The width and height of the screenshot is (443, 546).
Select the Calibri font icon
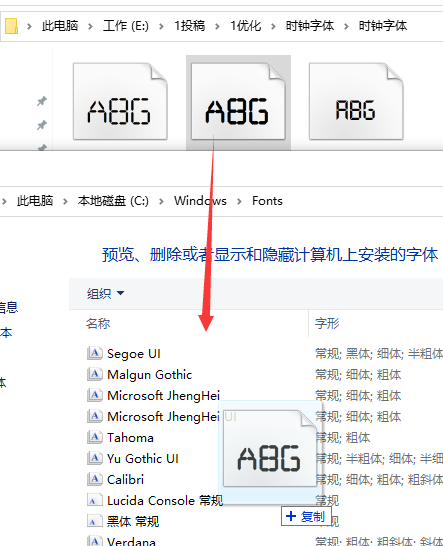tap(95, 479)
